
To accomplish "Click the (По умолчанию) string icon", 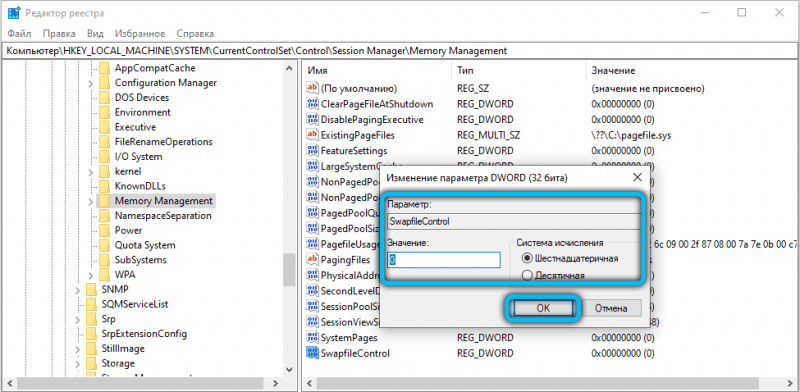I will pos(312,88).
